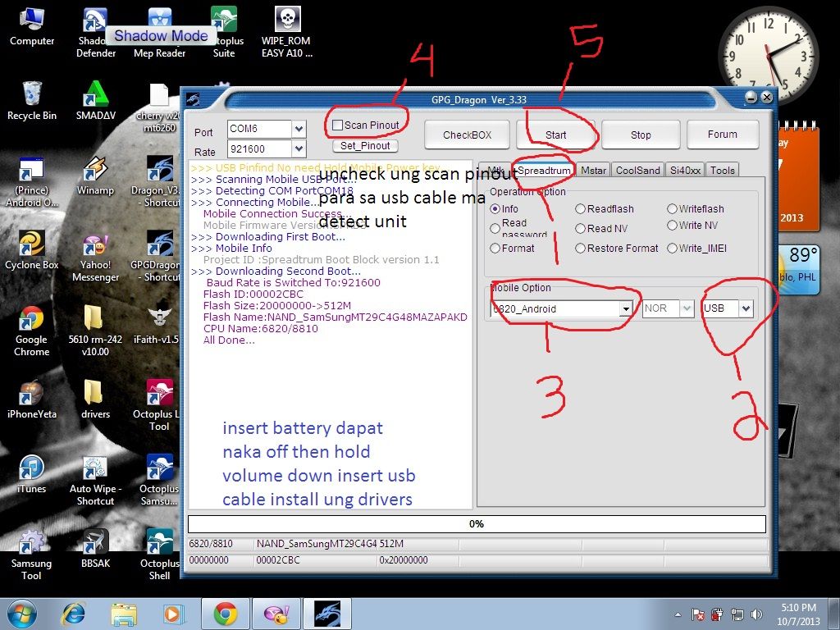Open the Rate 921600 dropdown
The height and width of the screenshot is (630, 840).
point(299,148)
